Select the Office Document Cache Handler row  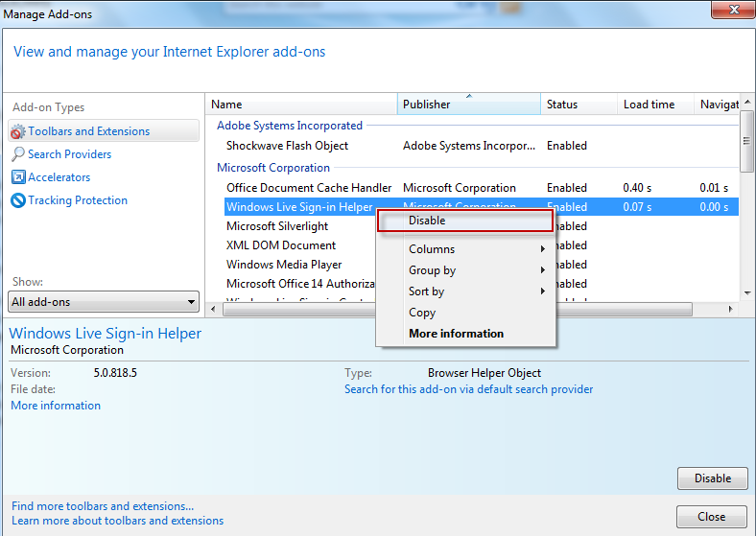point(482,188)
